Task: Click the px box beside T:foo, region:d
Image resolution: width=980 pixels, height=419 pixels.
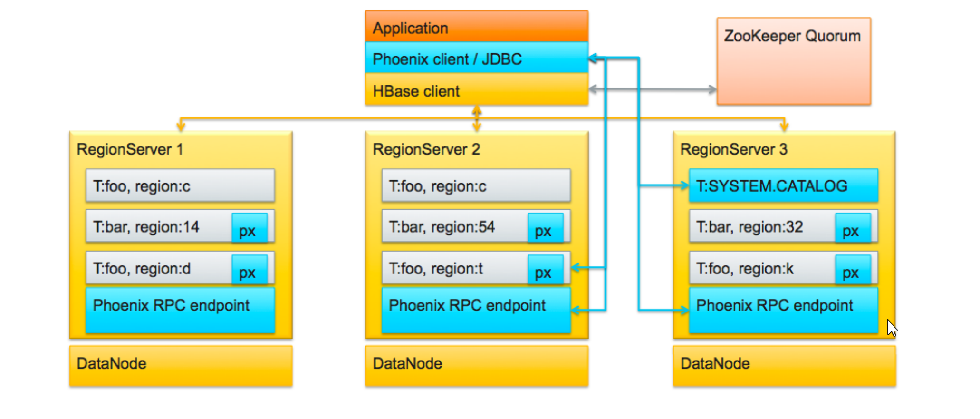Action: (x=250, y=270)
